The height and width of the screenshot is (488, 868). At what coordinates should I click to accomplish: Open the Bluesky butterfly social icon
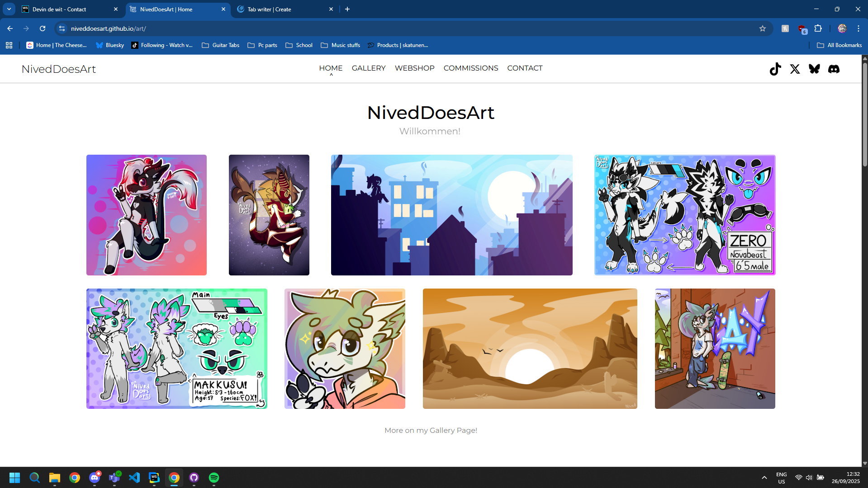click(814, 69)
